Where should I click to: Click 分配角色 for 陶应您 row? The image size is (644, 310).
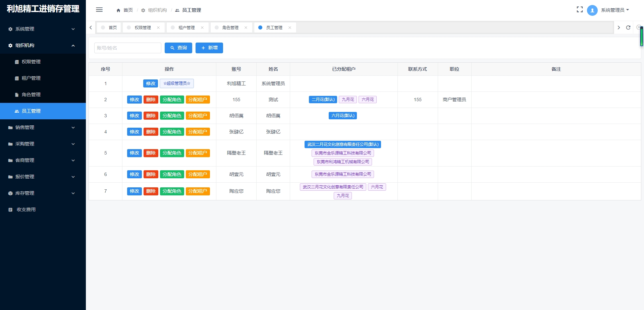tap(172, 191)
